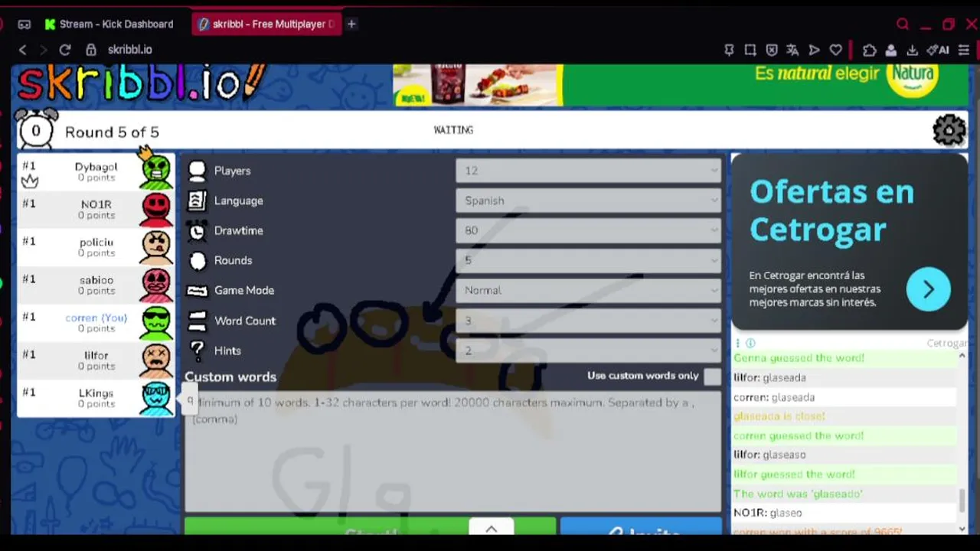Click the player name sabioo
Image resolution: width=980 pixels, height=551 pixels.
(96, 280)
